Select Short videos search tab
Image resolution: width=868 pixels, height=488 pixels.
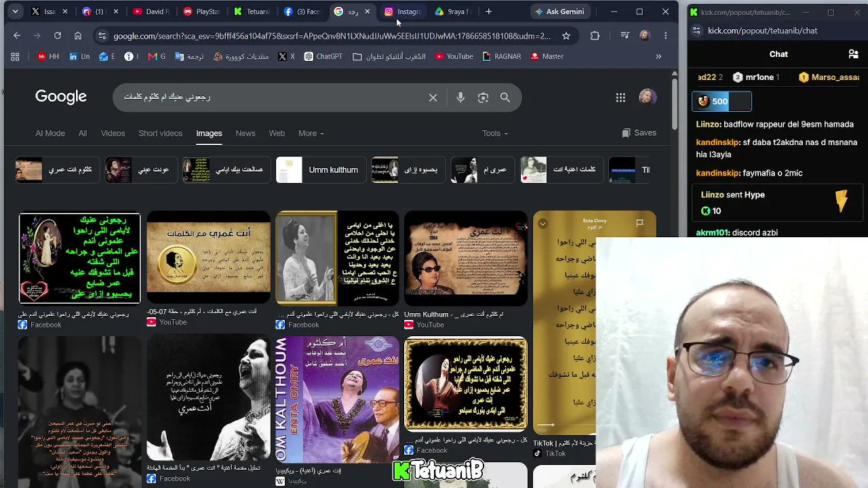coord(160,134)
